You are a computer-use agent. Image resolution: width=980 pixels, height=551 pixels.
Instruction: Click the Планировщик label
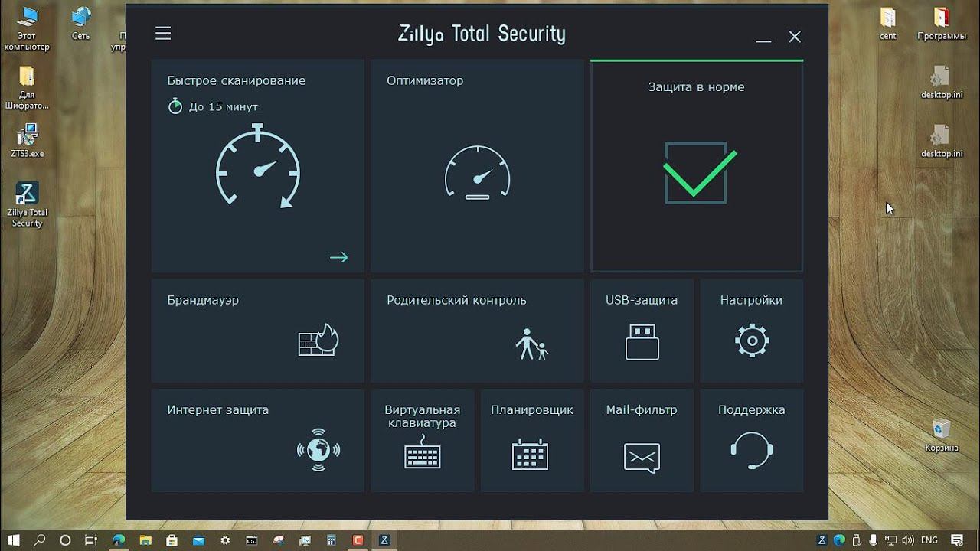[532, 410]
